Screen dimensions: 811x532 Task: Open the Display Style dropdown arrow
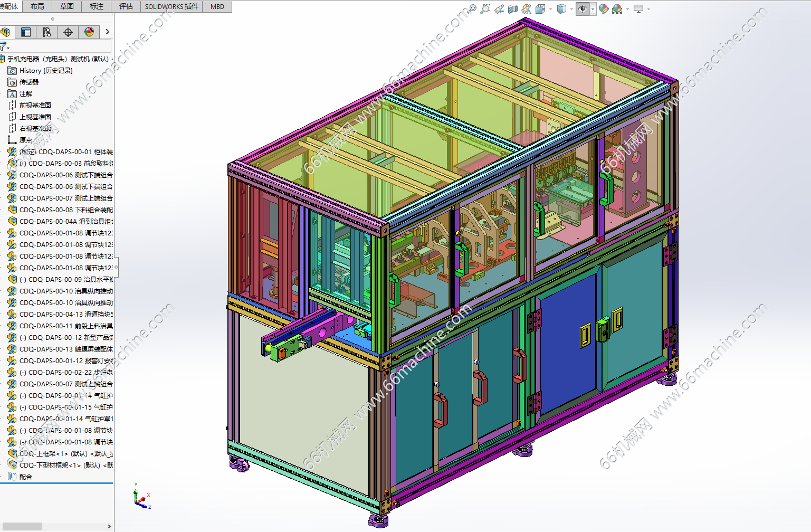(x=571, y=9)
